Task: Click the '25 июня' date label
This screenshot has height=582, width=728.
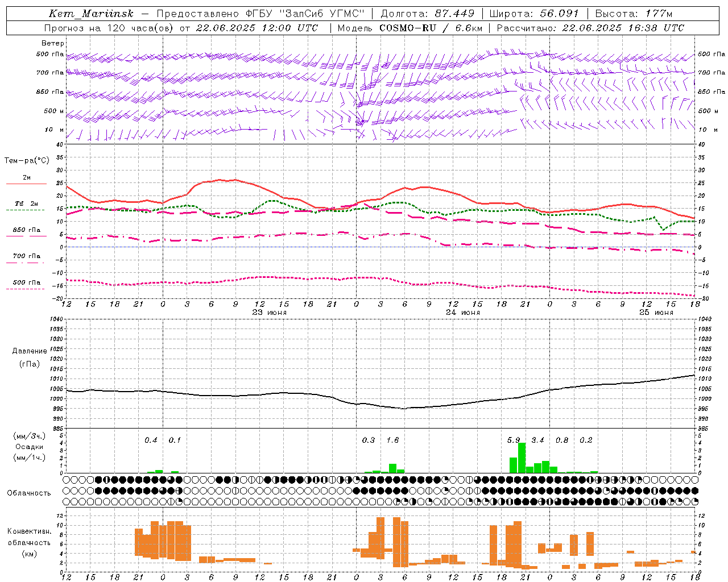Action: tap(656, 313)
